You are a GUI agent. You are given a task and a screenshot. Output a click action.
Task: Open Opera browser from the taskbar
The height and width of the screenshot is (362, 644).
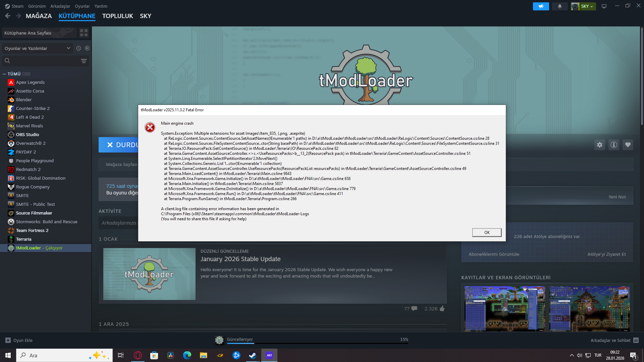point(138,355)
